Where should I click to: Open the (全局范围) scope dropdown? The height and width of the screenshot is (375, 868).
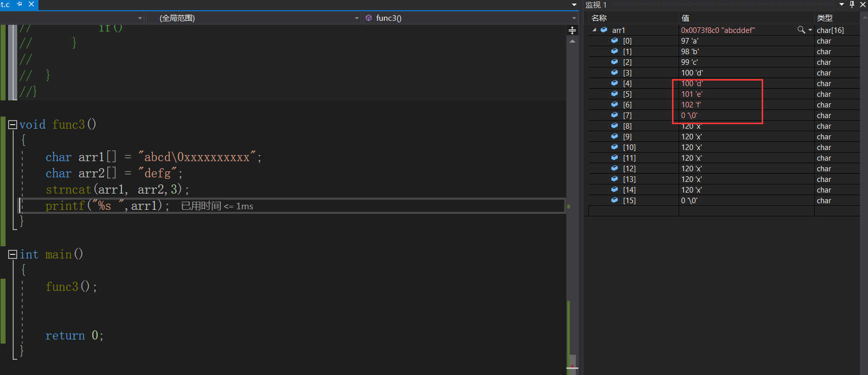357,18
